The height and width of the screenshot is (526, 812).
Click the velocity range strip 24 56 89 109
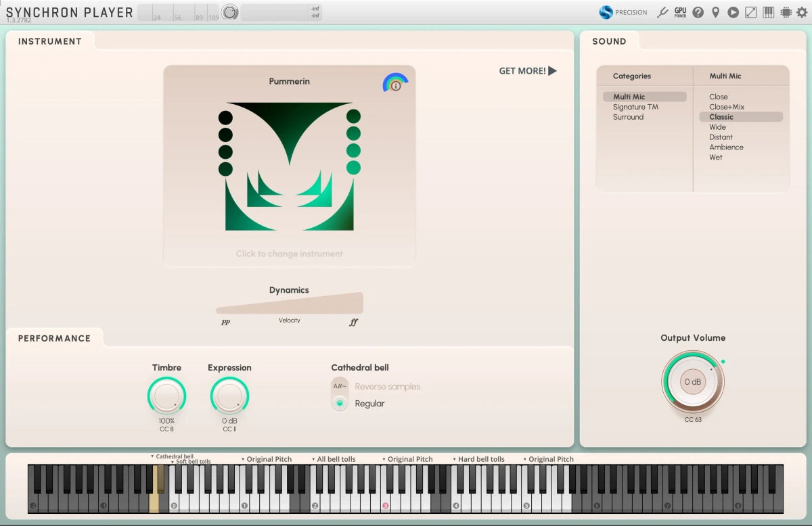point(179,12)
